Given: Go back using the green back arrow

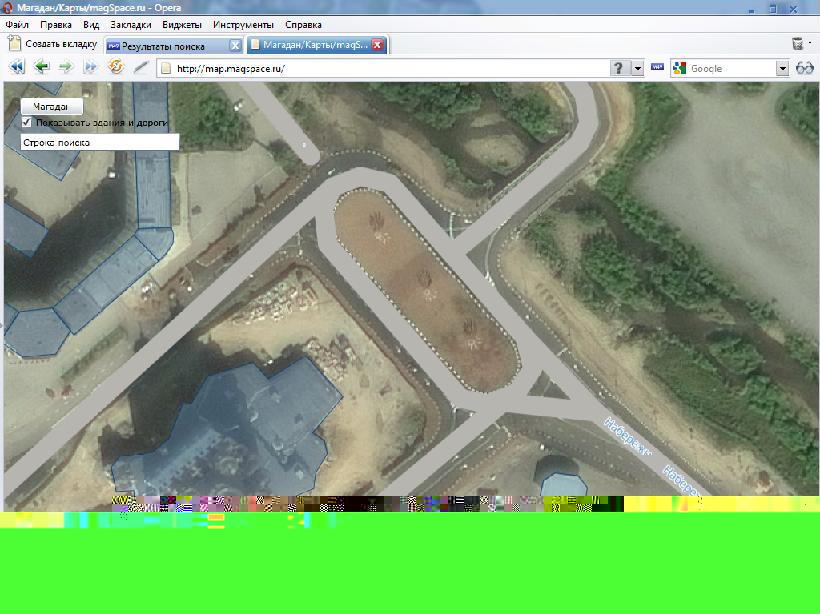Looking at the screenshot, I should pos(41,68).
